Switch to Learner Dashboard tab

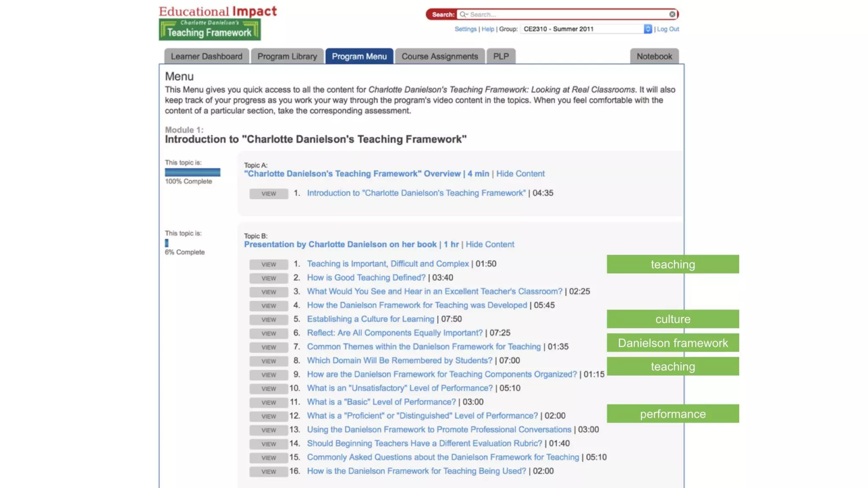tap(206, 56)
